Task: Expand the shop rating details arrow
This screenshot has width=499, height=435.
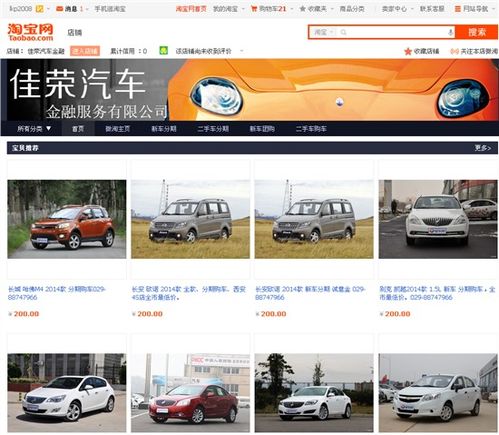Action: click(242, 51)
